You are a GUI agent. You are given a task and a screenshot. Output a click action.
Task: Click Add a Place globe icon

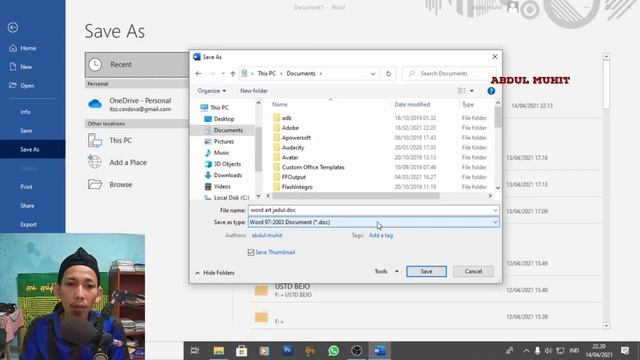[95, 162]
